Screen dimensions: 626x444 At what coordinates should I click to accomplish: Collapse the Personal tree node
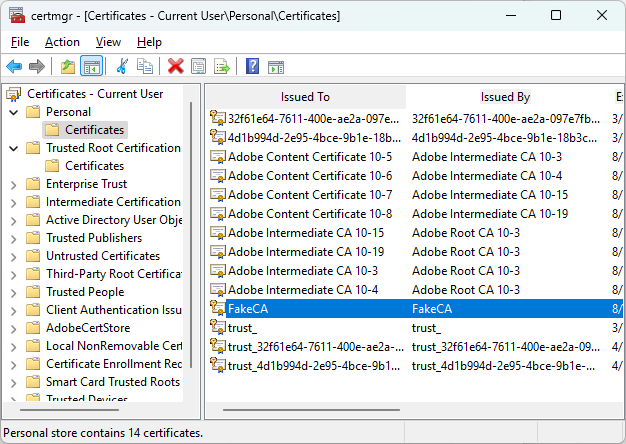pyautogui.click(x=14, y=113)
